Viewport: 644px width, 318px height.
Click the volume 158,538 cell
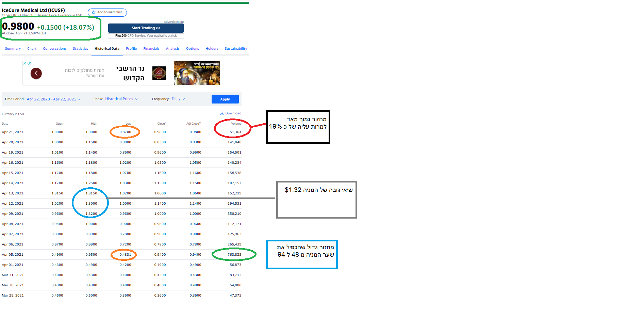(x=234, y=173)
